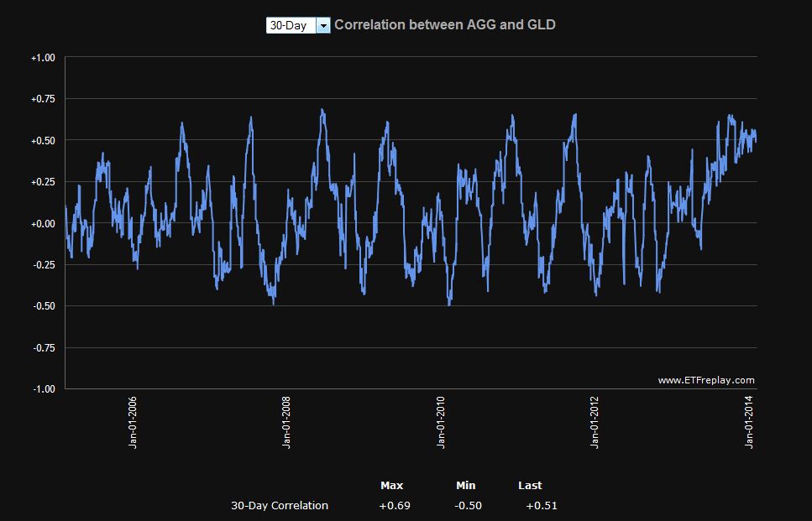Screen dimensions: 812x521
Task: Select the Jan-01-2010 date marker
Action: pos(441,422)
